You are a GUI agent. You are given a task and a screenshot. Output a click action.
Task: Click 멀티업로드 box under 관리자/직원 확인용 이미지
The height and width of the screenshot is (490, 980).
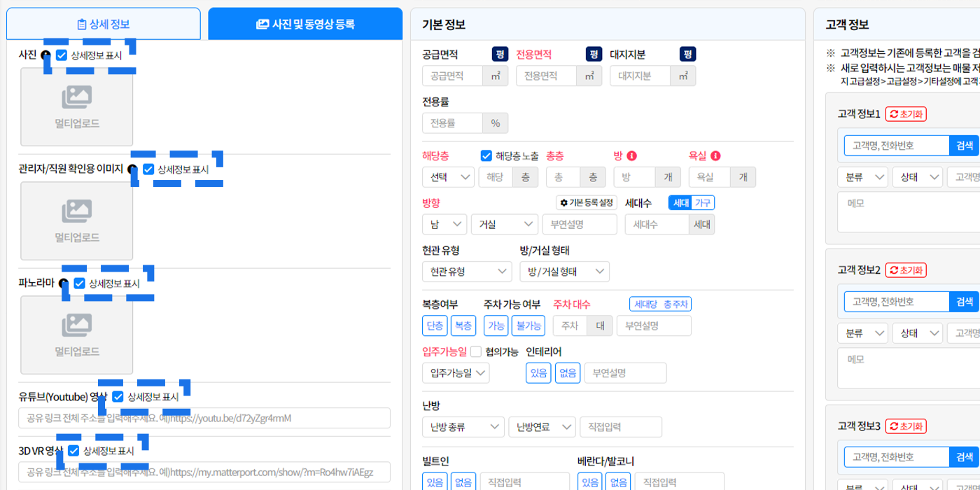[x=77, y=221]
